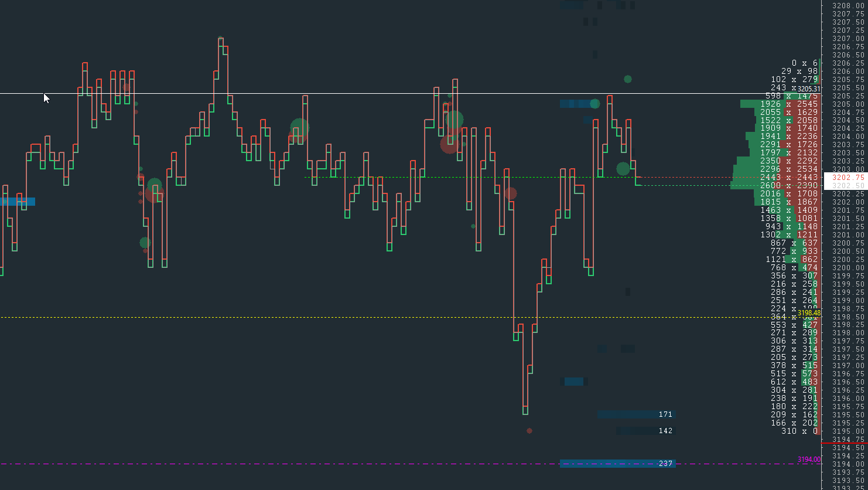Click the 102 x 279 volume row
This screenshot has height=490, width=868.
tap(795, 79)
